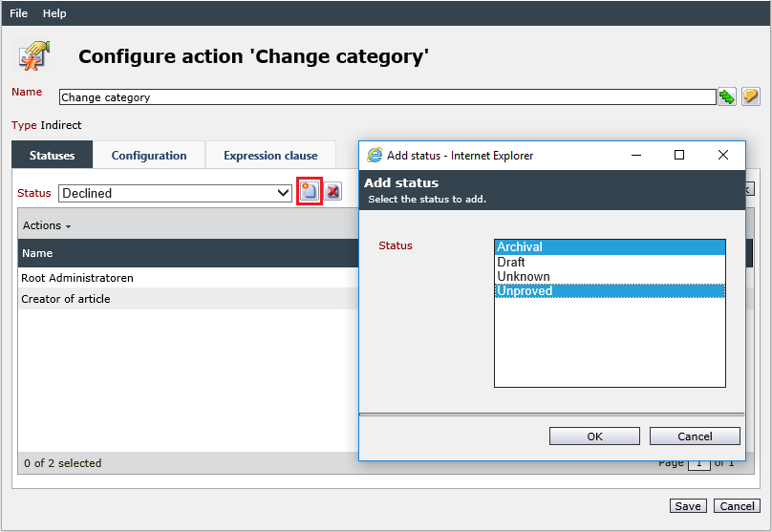Click the green arrows icon beside Name
The width and height of the screenshot is (772, 532).
click(727, 96)
